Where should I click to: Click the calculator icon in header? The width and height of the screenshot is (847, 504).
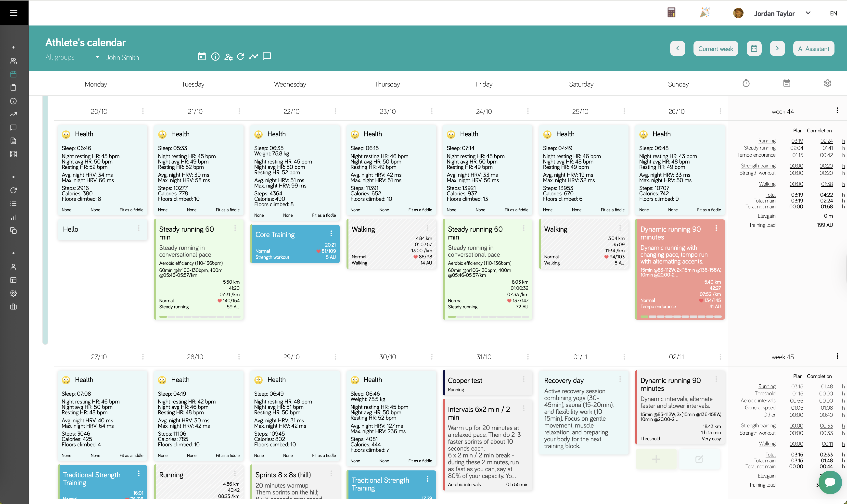tap(671, 13)
